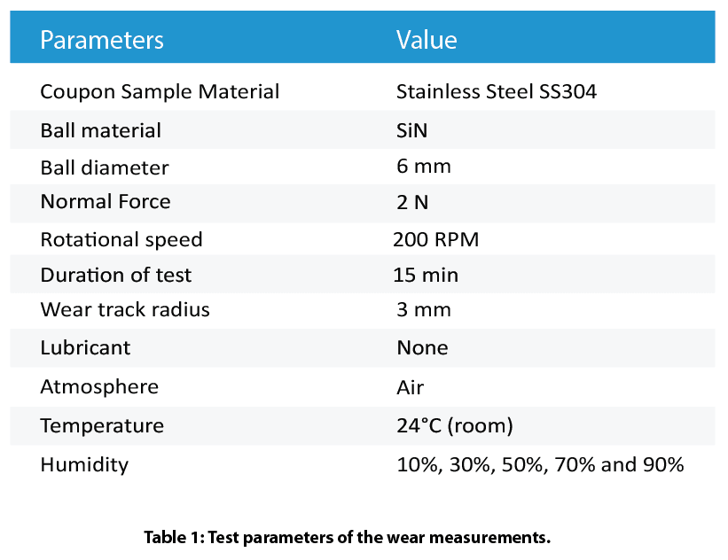Select the Coupon Sample Material label
728x560 pixels.
[x=160, y=91]
